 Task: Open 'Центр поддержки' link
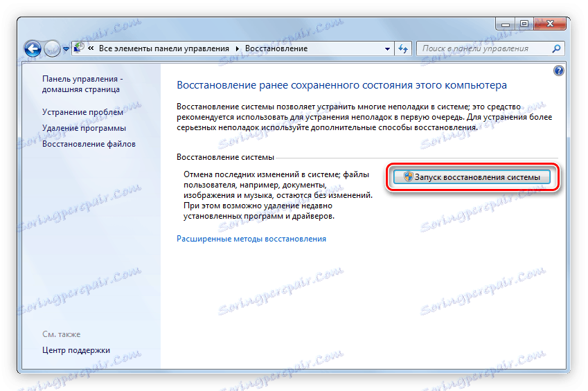pyautogui.click(x=76, y=350)
